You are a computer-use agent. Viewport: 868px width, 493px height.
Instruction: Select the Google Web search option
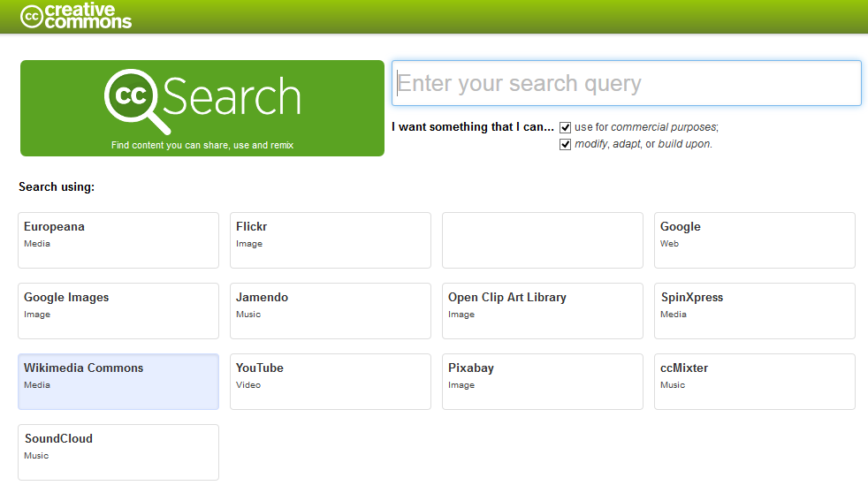tap(754, 239)
